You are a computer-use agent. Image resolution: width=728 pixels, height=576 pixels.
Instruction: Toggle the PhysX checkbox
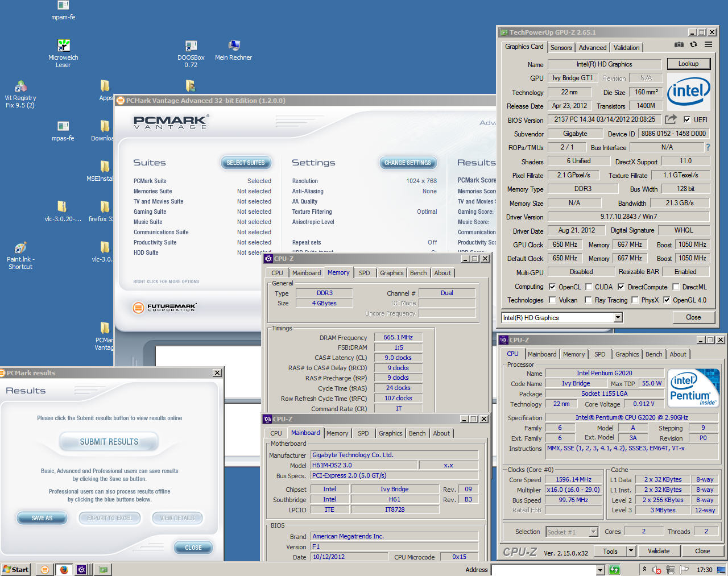pyautogui.click(x=634, y=300)
